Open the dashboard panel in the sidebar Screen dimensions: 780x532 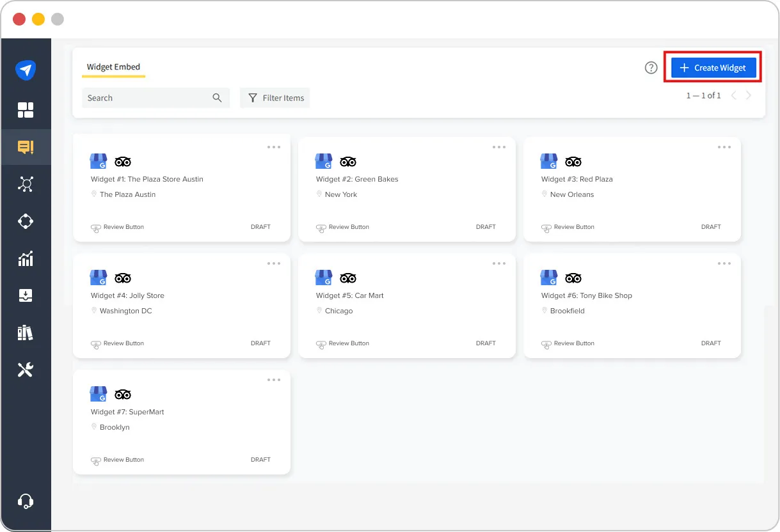(x=26, y=109)
